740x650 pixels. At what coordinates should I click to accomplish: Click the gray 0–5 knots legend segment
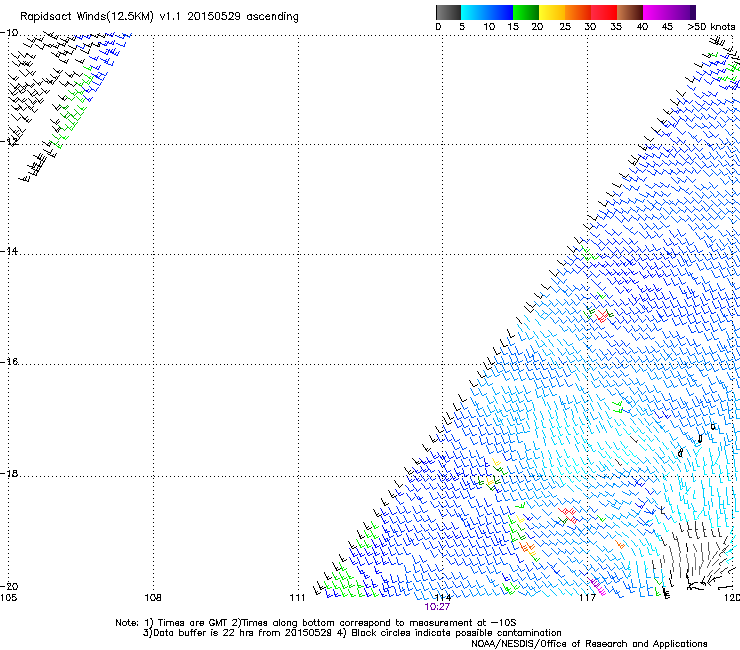(448, 12)
